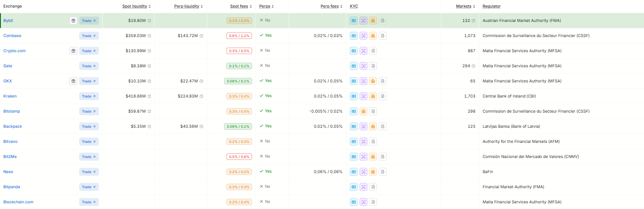Click Bit2Me's 0.5% / 0.6% spot fee badge
This screenshot has height=209, width=644.
(x=239, y=157)
